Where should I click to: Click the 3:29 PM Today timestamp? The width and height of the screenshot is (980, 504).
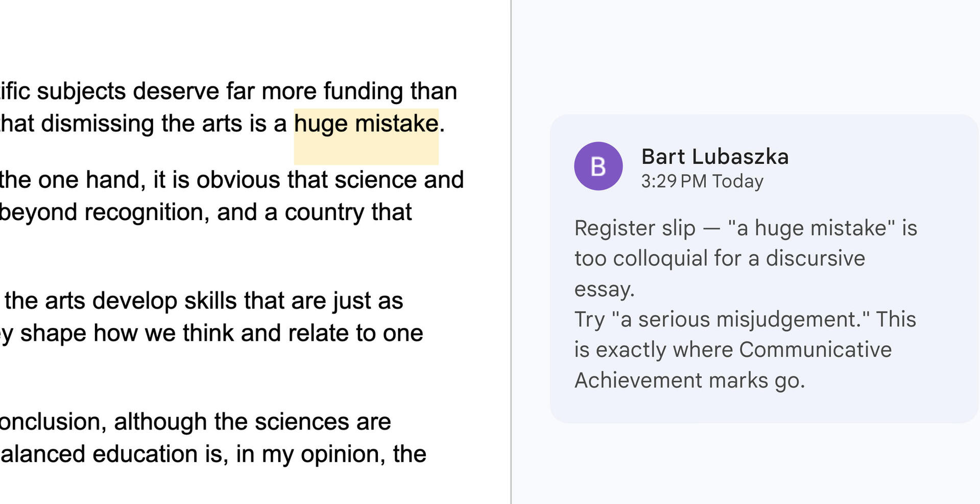[702, 181]
